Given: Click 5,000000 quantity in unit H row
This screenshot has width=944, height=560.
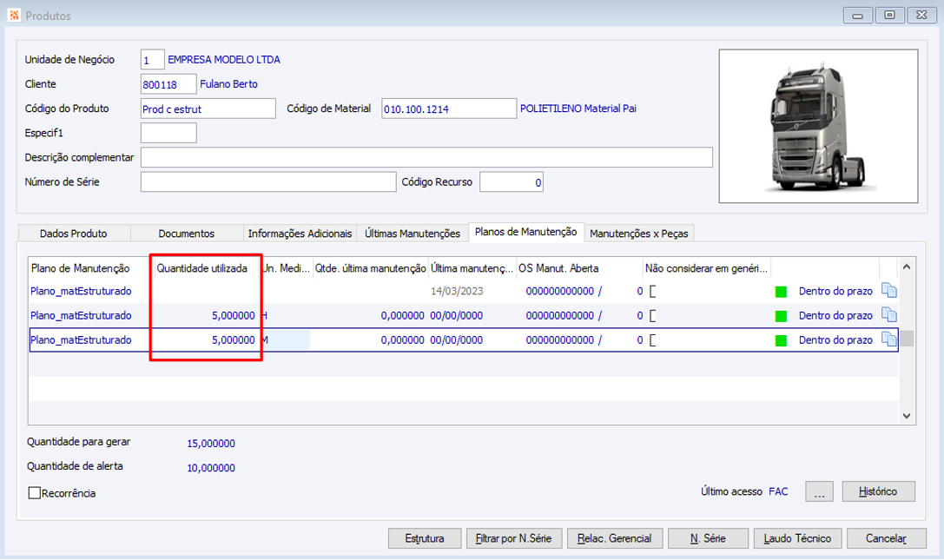Looking at the screenshot, I should tap(233, 315).
